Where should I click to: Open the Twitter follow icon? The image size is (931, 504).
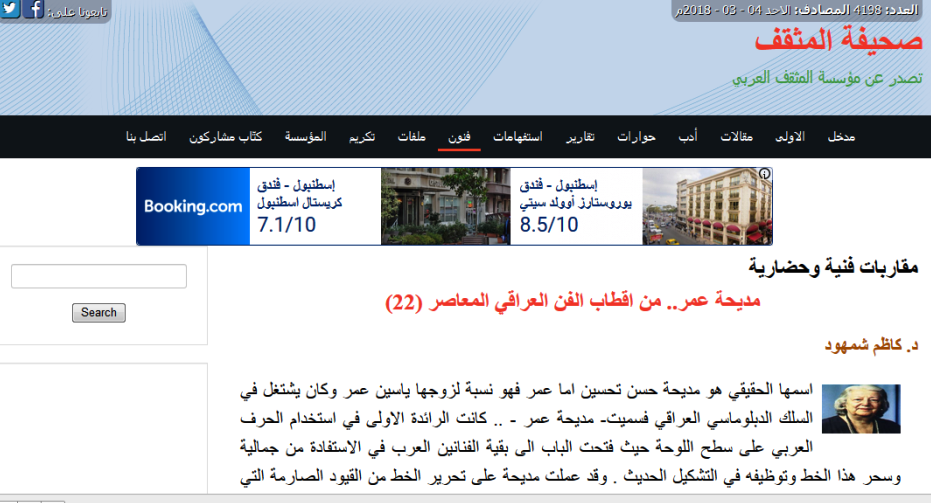pyautogui.click(x=9, y=10)
